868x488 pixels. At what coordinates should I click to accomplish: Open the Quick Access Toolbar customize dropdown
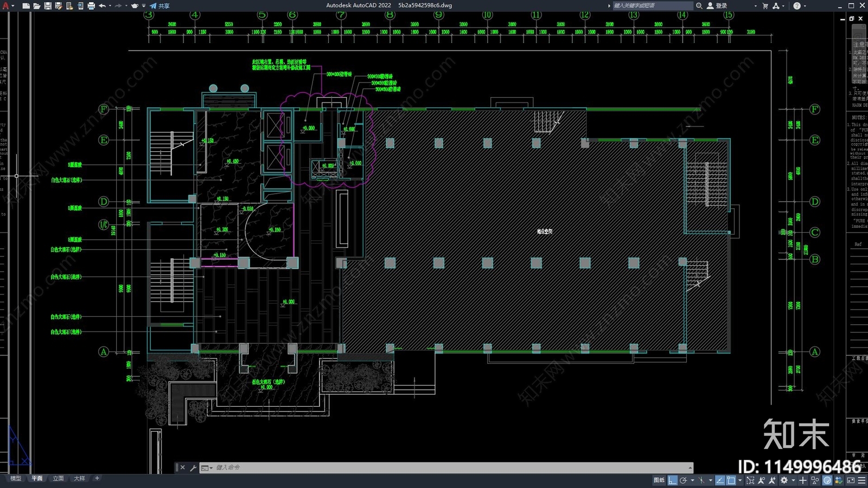coord(144,5)
